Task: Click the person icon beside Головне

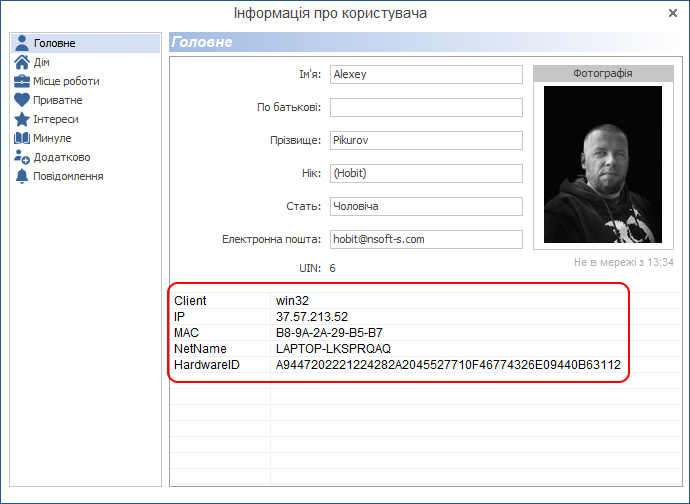Action: (x=22, y=43)
